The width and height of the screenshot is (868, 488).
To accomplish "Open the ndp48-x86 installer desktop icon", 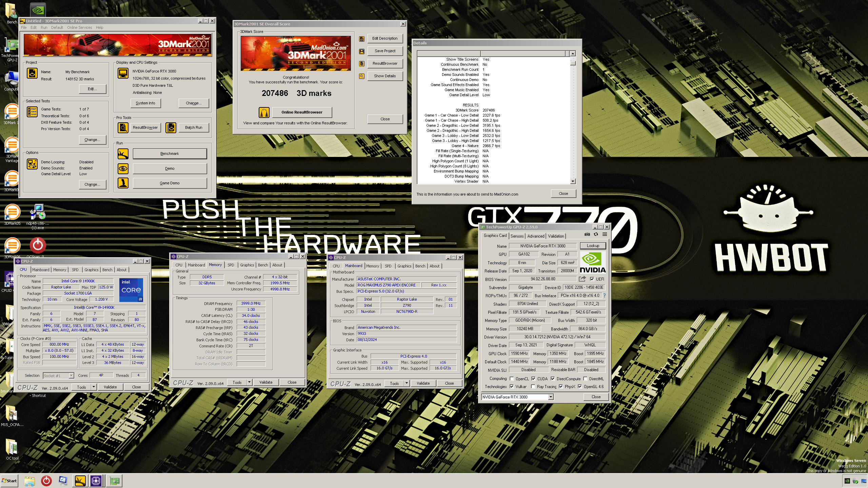I will 38,217.
